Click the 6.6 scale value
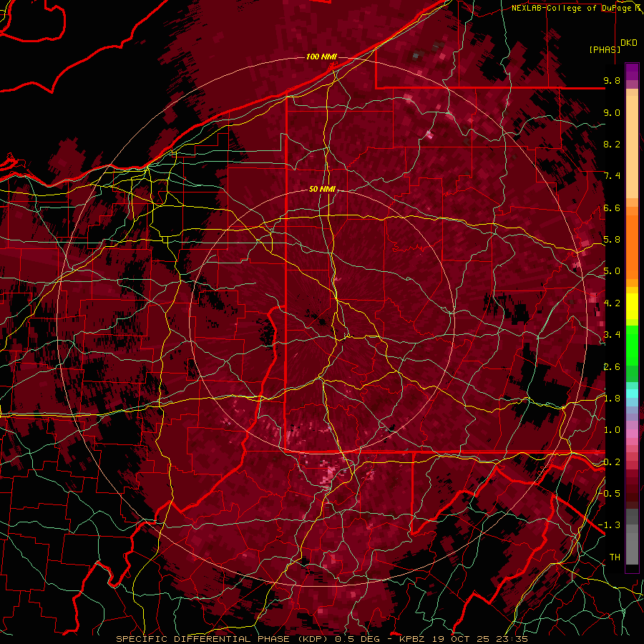 [x=612, y=208]
